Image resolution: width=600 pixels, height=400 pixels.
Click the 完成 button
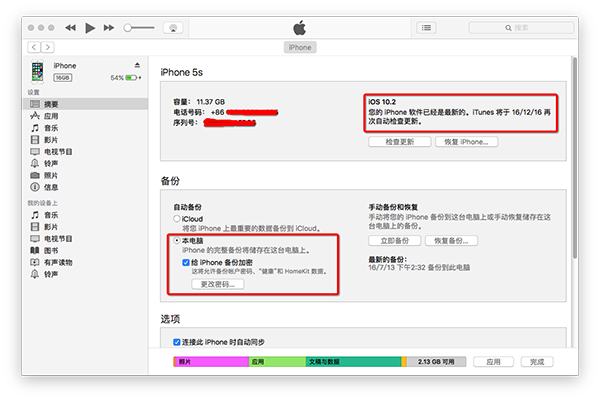(537, 362)
